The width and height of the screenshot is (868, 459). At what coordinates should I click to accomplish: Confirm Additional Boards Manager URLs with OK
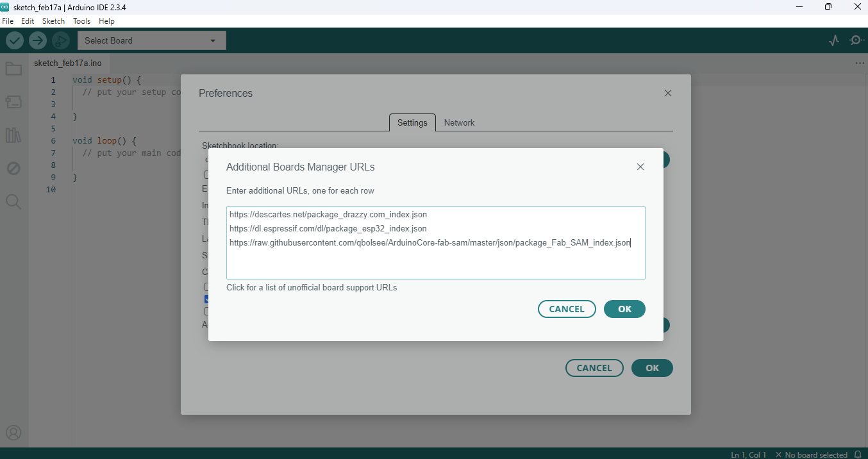tap(624, 309)
